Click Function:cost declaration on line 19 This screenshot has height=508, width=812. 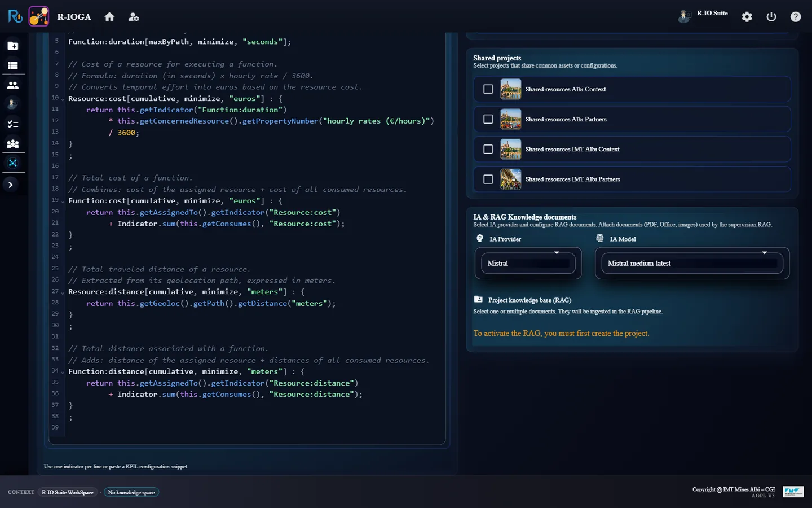pyautogui.click(x=175, y=201)
